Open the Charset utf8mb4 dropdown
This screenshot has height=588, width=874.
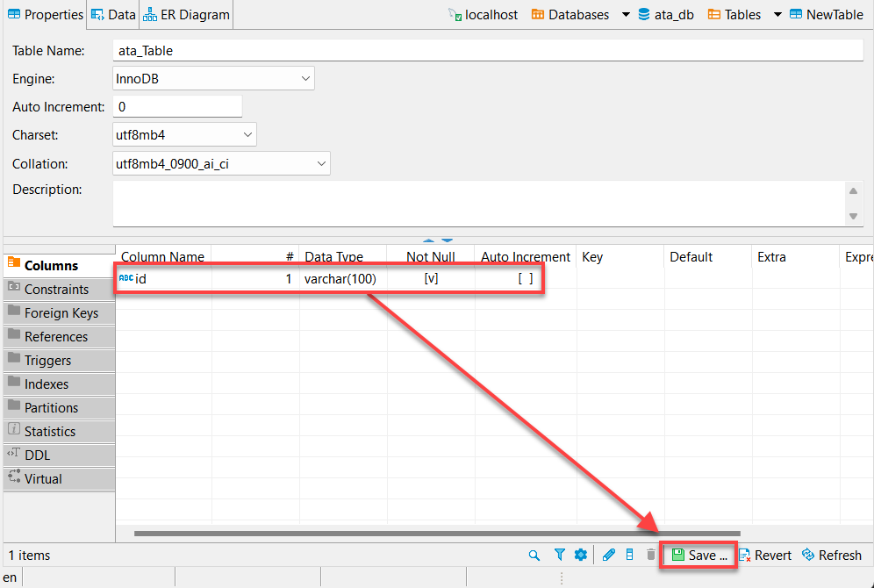184,135
